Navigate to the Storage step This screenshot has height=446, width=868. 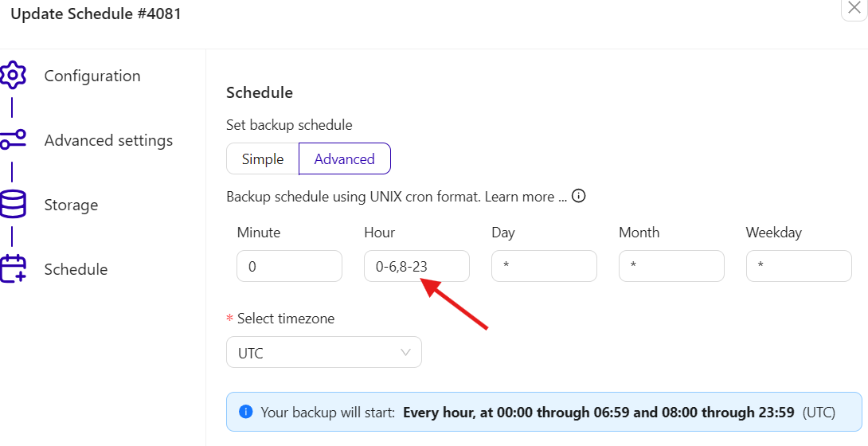pos(71,205)
